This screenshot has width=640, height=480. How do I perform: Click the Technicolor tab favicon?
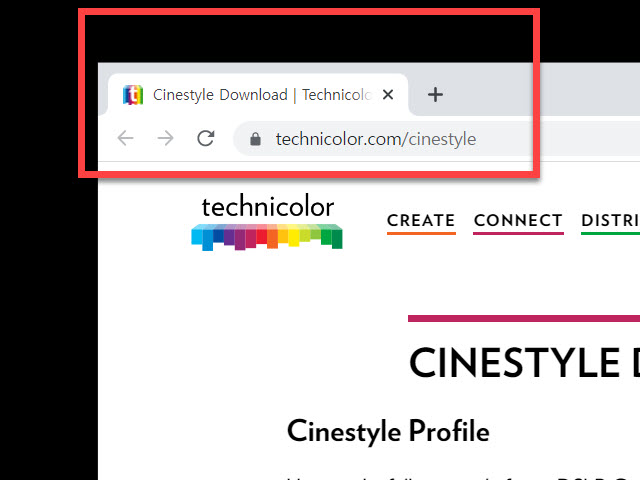[133, 95]
